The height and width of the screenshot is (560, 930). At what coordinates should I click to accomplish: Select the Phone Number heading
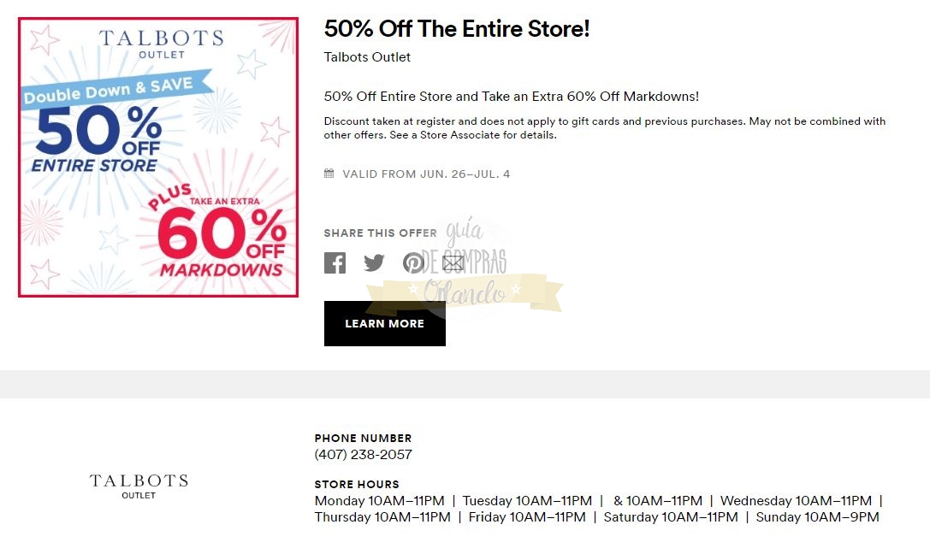(x=363, y=438)
